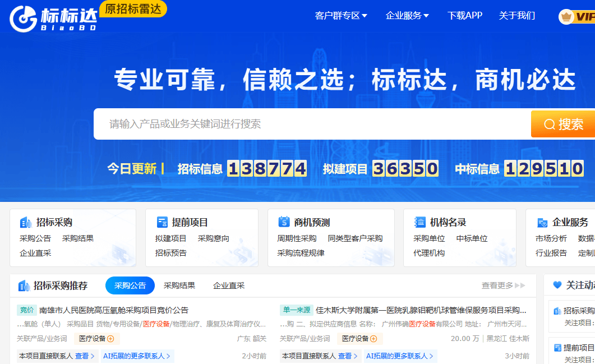Screen dimensions: 595x364
Task: Open 下载APP in the top navigation
Action: click(465, 16)
